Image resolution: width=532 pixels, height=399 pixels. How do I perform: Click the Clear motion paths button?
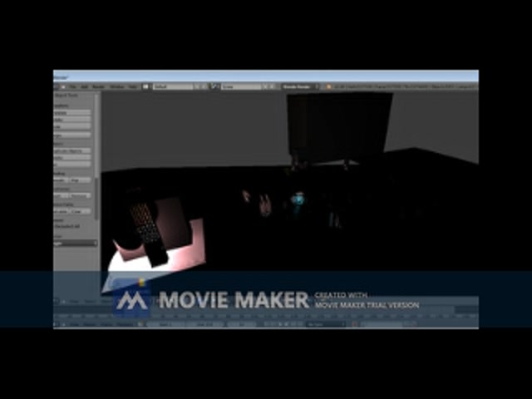80,211
